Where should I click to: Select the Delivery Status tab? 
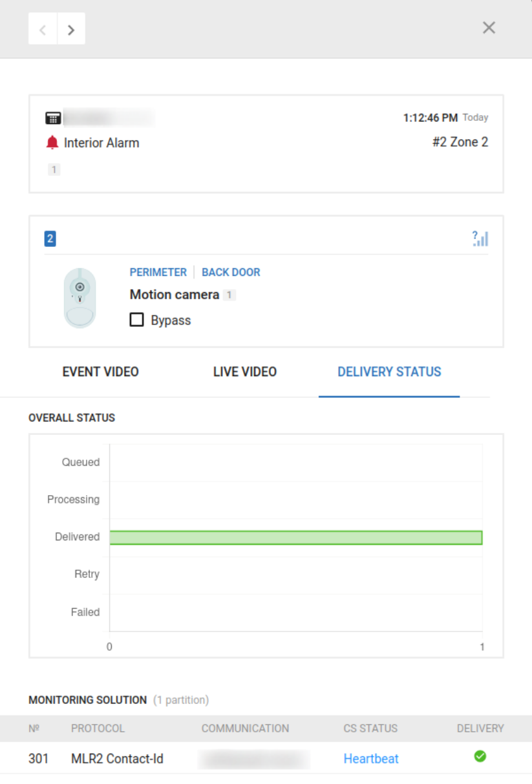tap(389, 372)
